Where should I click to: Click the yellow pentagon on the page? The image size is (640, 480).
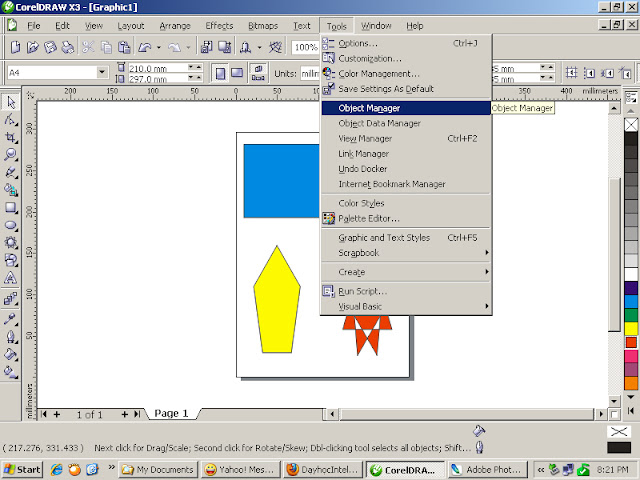tap(277, 300)
